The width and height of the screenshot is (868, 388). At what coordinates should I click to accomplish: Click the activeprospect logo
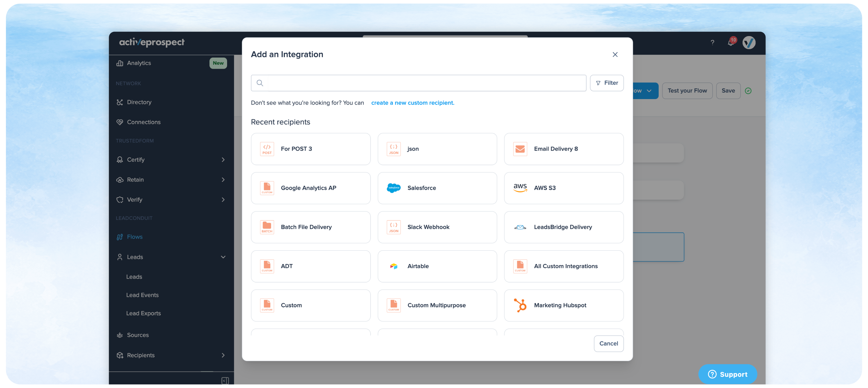151,42
